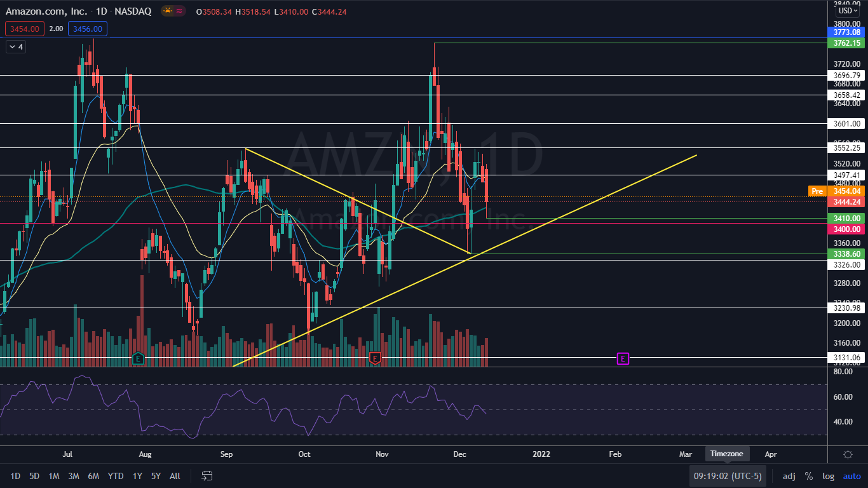This screenshot has height=488, width=868.
Task: Select the 3M date range
Action: (x=74, y=476)
